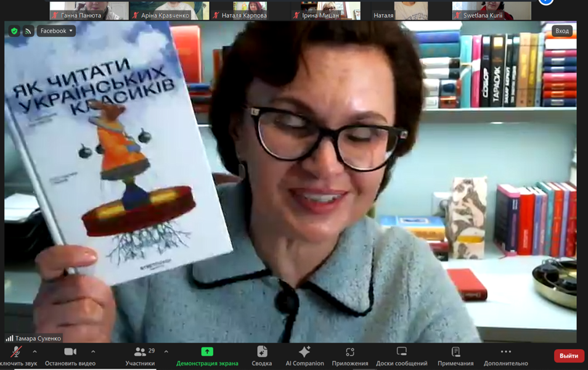The height and width of the screenshot is (370, 588).
Task: Click the muted mic icon on Swetlana Kurii
Action: coord(458,15)
